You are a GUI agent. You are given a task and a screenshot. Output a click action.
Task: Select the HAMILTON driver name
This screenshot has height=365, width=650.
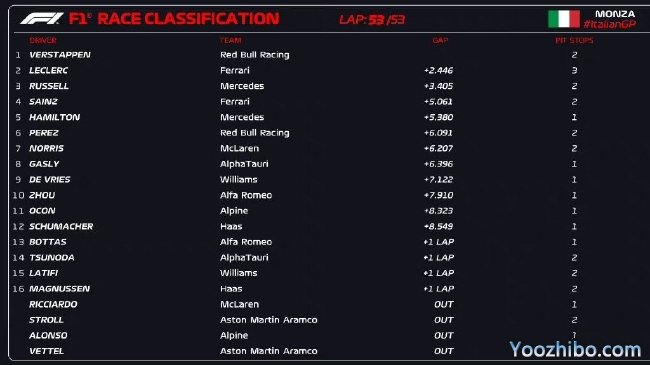point(55,117)
